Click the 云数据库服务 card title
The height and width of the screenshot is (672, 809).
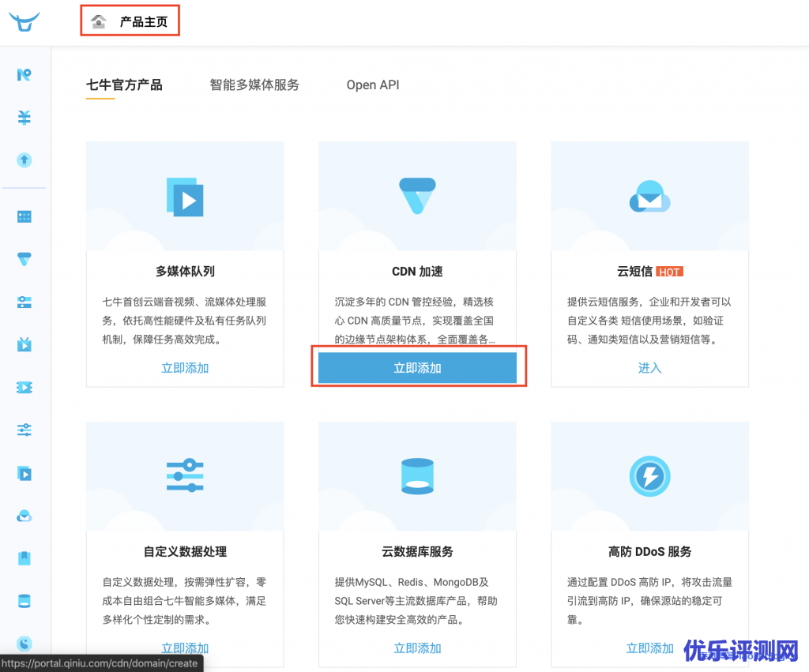point(417,551)
